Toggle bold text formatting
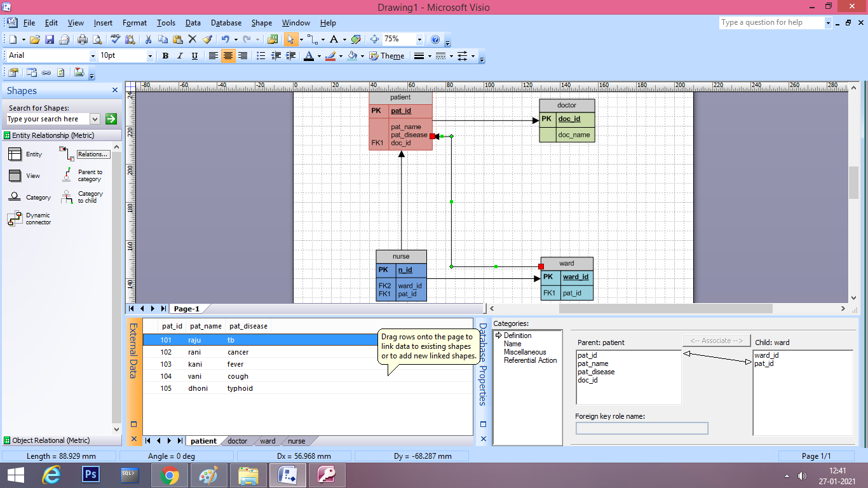 [x=165, y=56]
